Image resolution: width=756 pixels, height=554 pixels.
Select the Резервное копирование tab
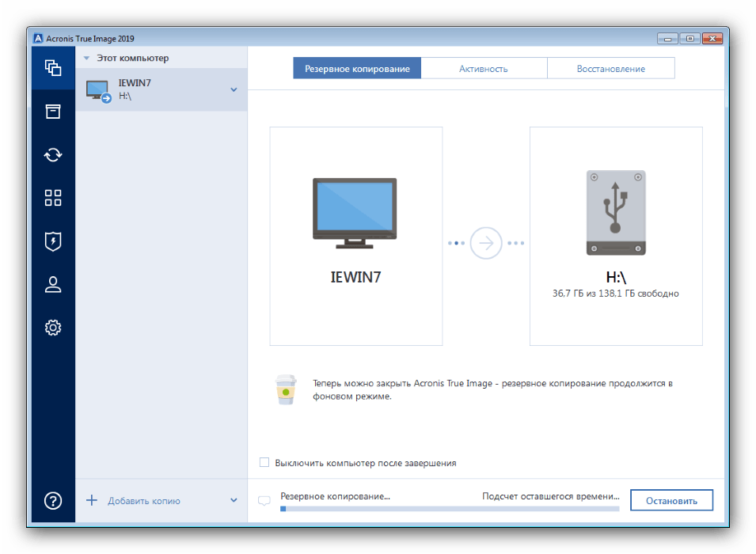pos(357,69)
